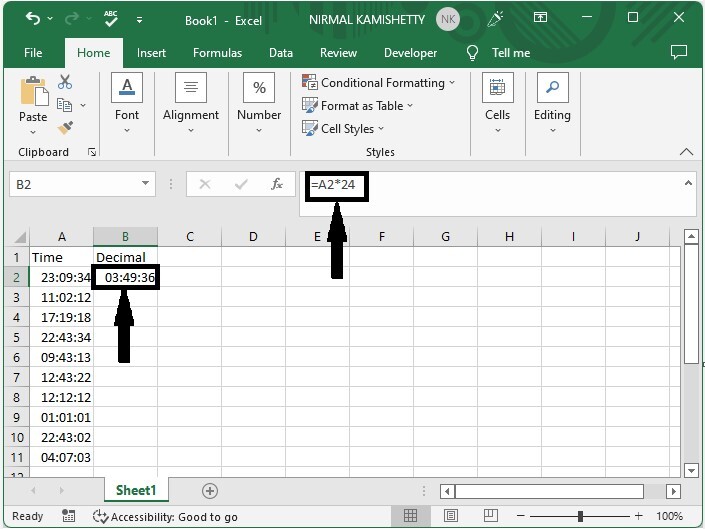Open Customize Quick Access Toolbar menu
This screenshot has width=705, height=529.
139,20
